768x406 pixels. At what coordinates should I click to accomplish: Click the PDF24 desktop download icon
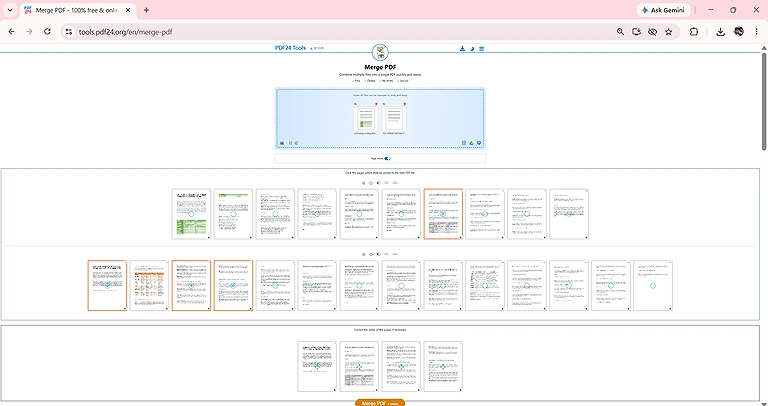pos(462,48)
